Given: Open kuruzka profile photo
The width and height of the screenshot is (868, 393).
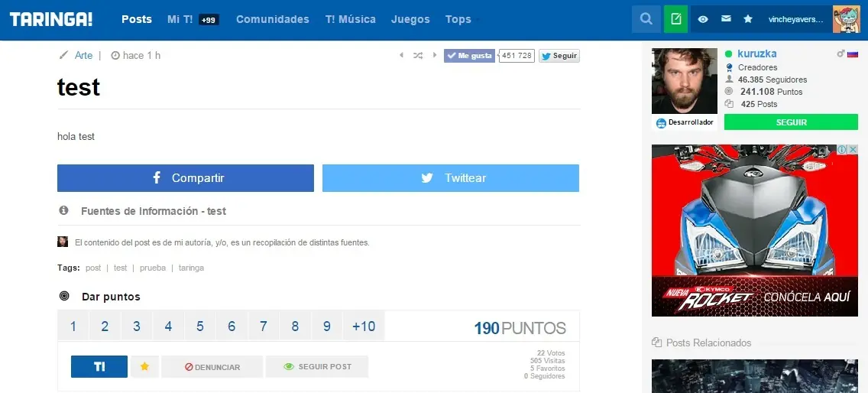Looking at the screenshot, I should (684, 81).
